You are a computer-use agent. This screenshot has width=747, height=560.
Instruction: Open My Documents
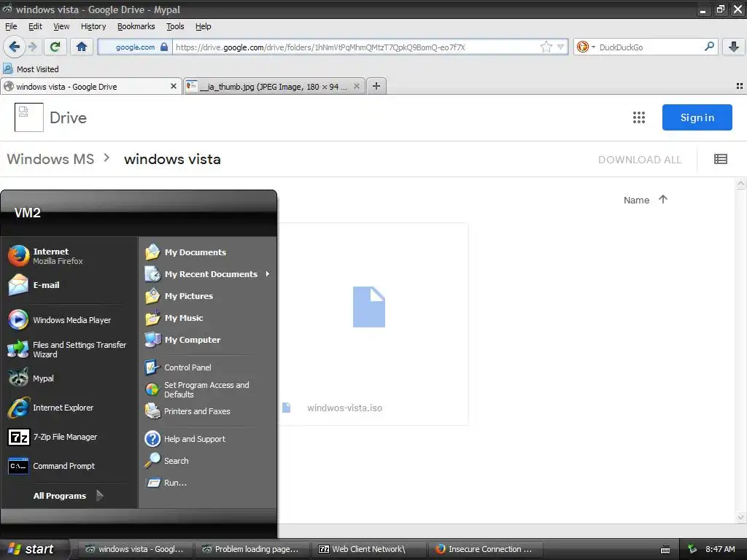coord(208,252)
